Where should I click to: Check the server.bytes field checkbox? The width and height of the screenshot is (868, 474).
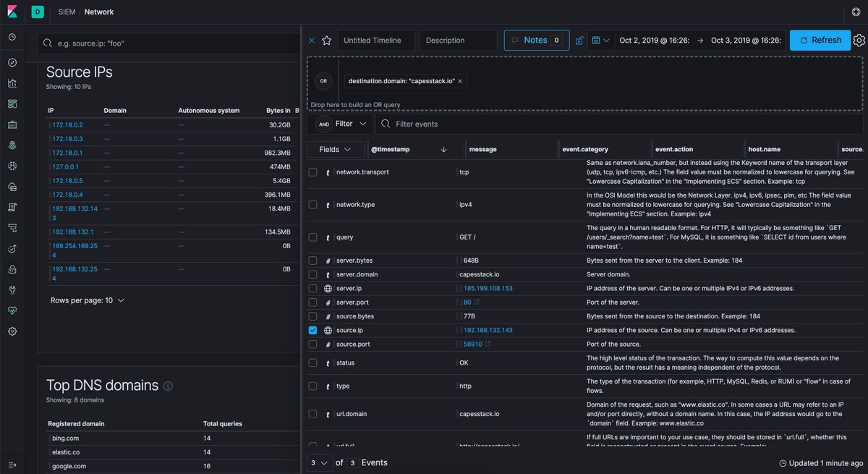tap(312, 261)
